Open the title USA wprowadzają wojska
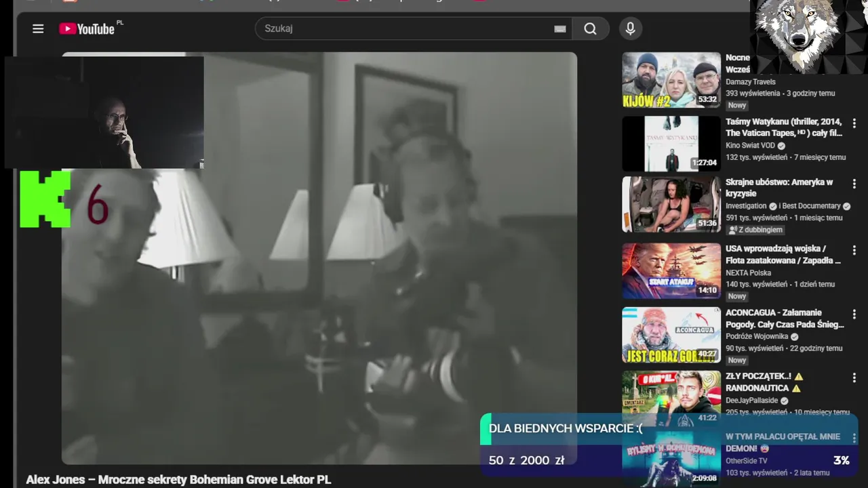 (x=783, y=254)
